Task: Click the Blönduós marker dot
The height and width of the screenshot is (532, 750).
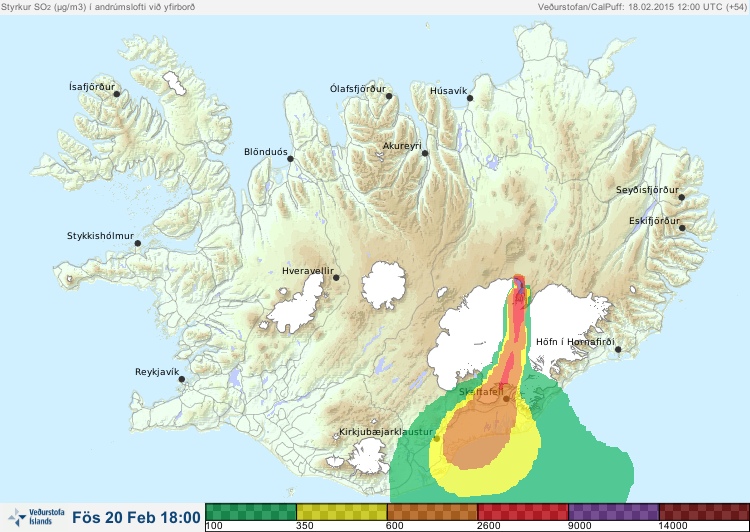Action: coord(290,159)
